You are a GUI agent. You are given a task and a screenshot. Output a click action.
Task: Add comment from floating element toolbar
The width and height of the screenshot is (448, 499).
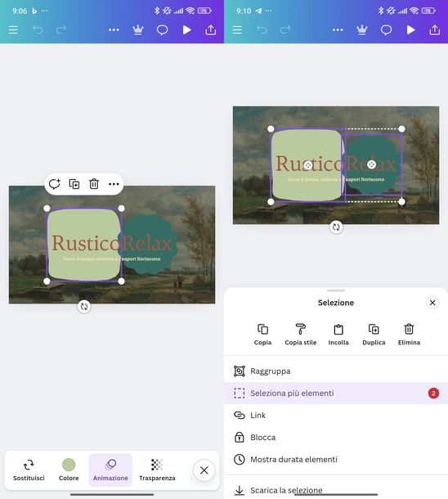[x=55, y=184]
